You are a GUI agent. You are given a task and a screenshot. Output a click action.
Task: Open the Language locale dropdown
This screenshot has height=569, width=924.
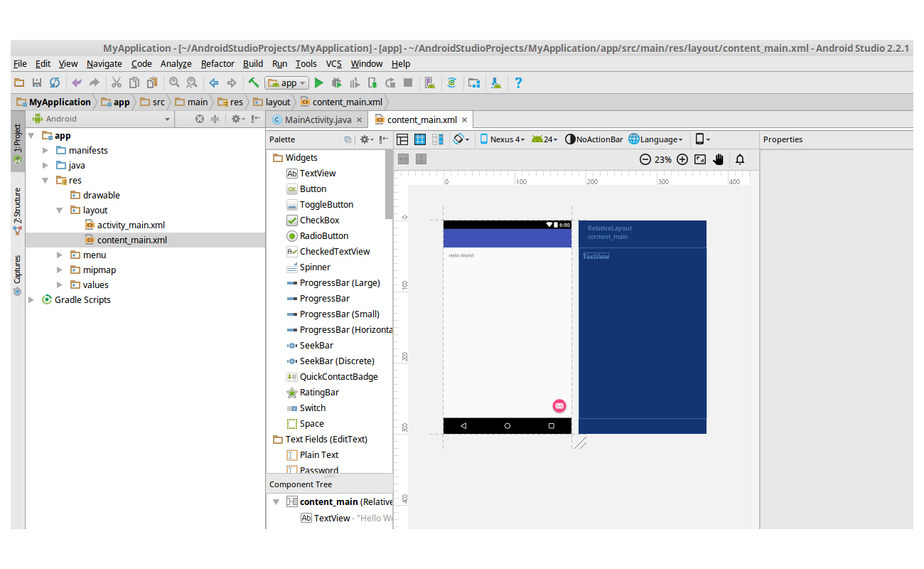click(656, 139)
